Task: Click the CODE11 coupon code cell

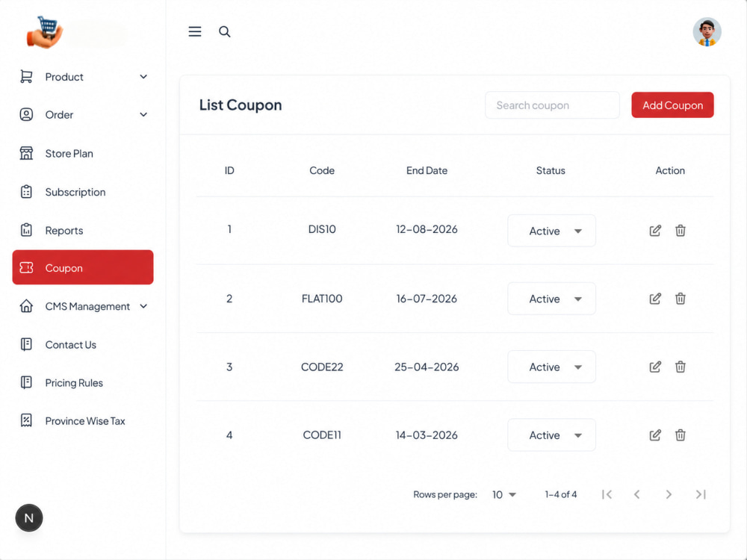Action: click(x=321, y=435)
